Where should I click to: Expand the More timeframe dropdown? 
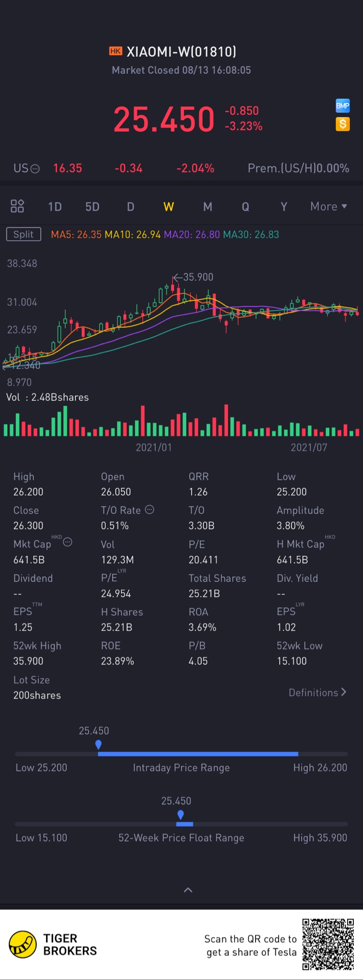coord(329,207)
